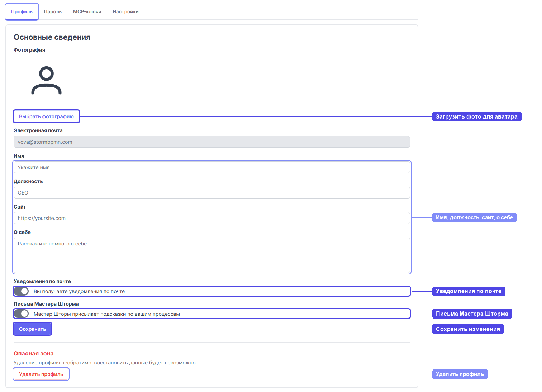Screen dimensions: 542x392
Task: Select the Сайт URL input field
Action: click(212, 218)
